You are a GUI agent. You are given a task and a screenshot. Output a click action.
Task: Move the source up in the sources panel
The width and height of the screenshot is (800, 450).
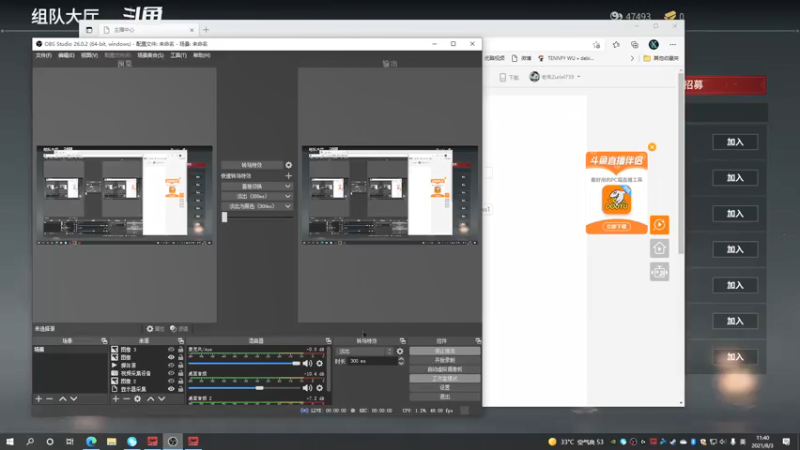(151, 398)
